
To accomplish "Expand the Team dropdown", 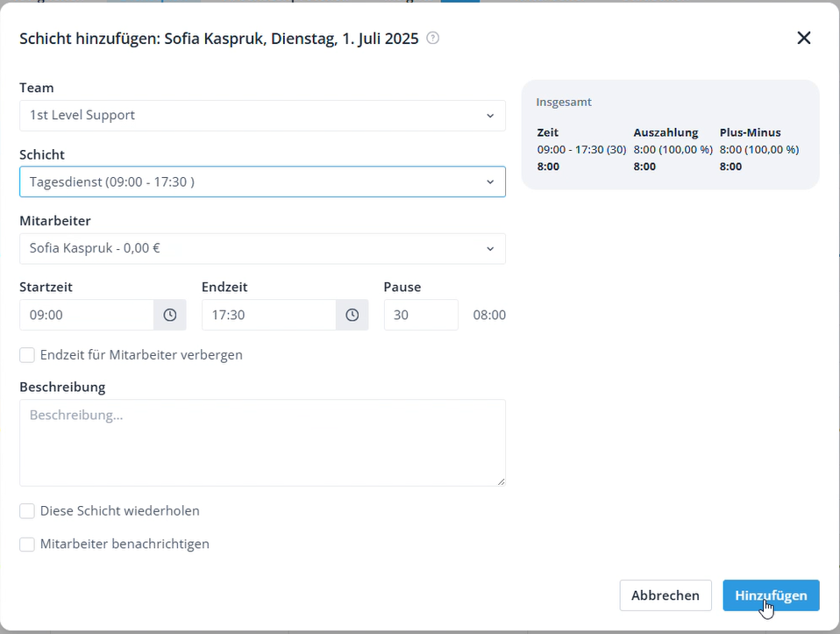I will (x=262, y=115).
